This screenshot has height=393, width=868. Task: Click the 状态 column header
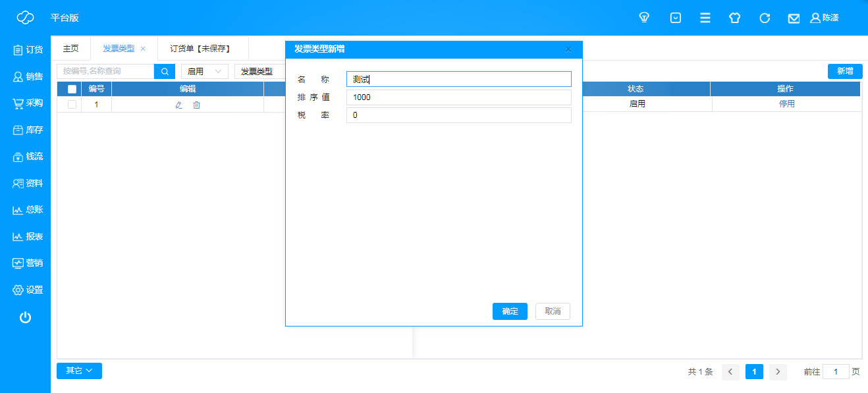[636, 89]
